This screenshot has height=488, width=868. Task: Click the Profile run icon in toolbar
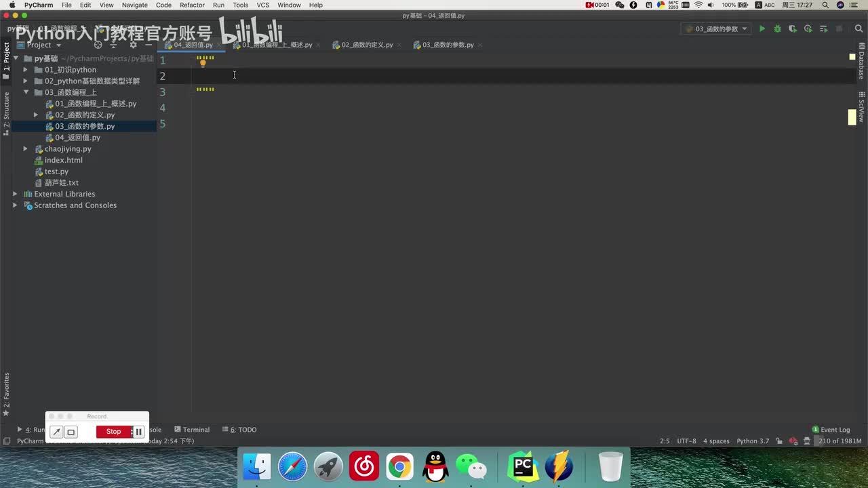[x=808, y=29]
